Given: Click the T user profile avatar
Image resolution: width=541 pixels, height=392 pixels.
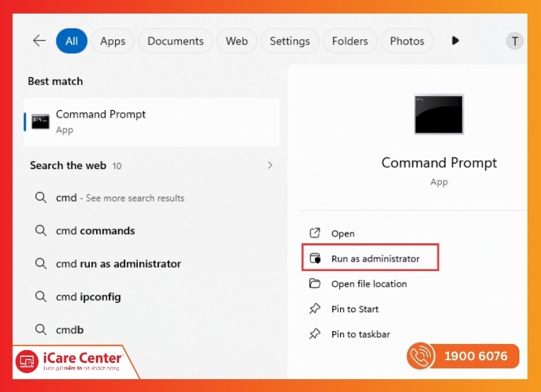Looking at the screenshot, I should tap(515, 41).
